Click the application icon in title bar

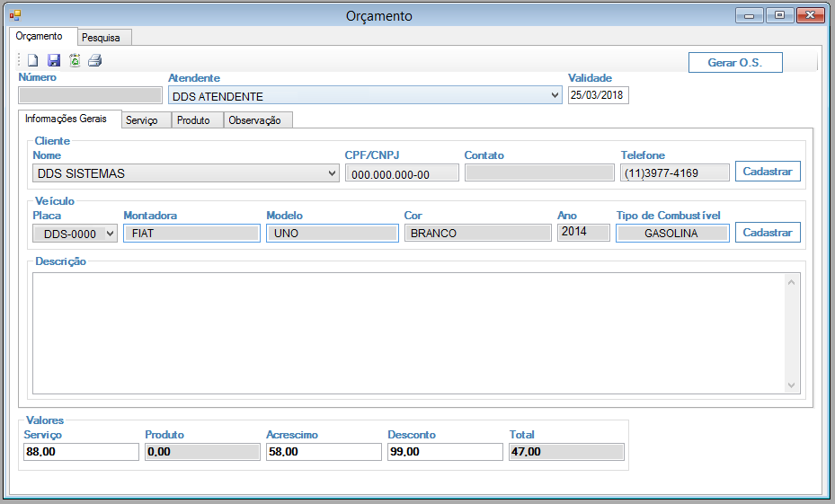(x=15, y=16)
